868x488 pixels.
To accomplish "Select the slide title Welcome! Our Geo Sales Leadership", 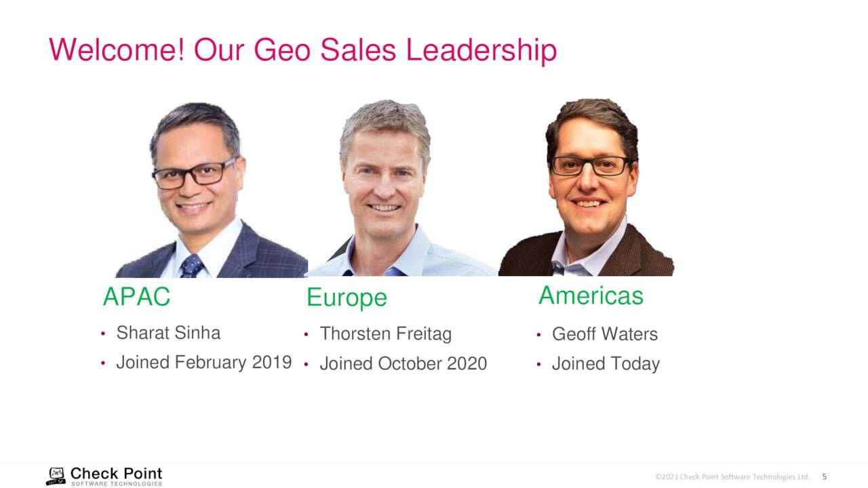I will [x=302, y=50].
